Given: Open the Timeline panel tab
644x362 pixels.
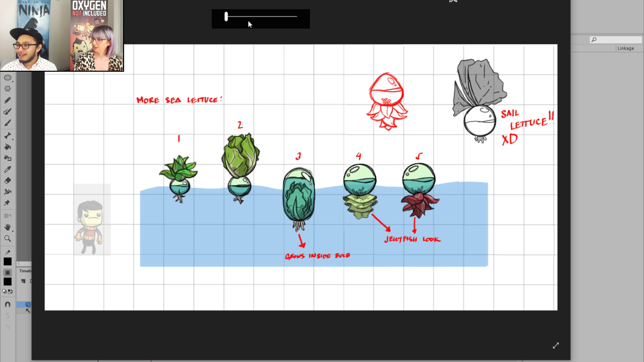Looking at the screenshot, I should [25, 271].
